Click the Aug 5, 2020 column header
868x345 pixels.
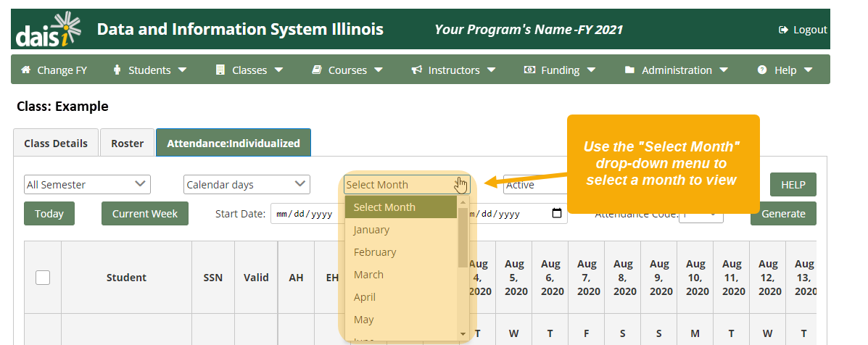[x=513, y=278]
